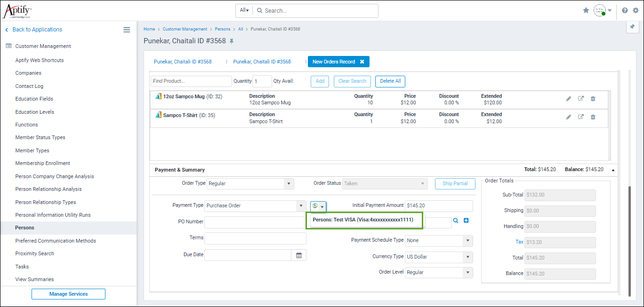Close the New Orders Record tab

[x=362, y=62]
